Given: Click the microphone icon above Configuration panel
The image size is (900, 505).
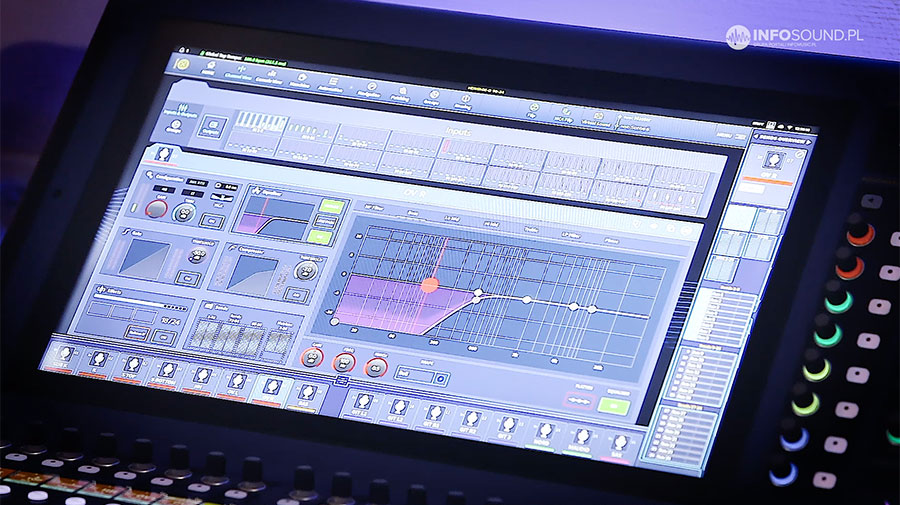Looking at the screenshot, I should point(164,154).
